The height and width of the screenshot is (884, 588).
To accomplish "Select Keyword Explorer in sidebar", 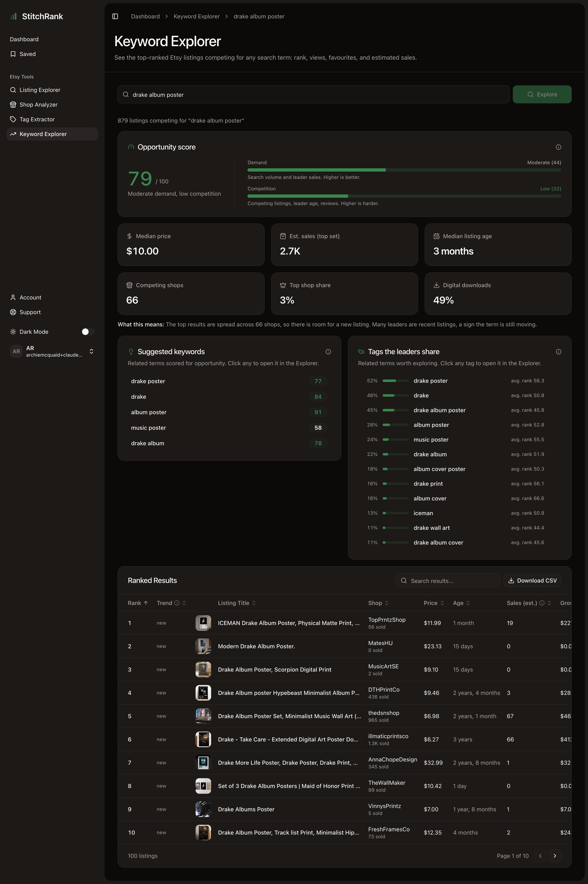I will point(52,134).
